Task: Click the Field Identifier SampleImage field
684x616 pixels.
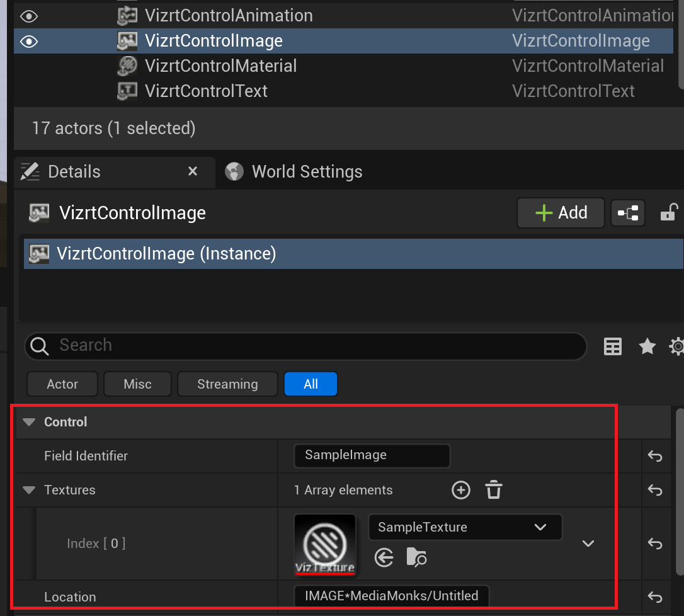Action: pyautogui.click(x=372, y=455)
